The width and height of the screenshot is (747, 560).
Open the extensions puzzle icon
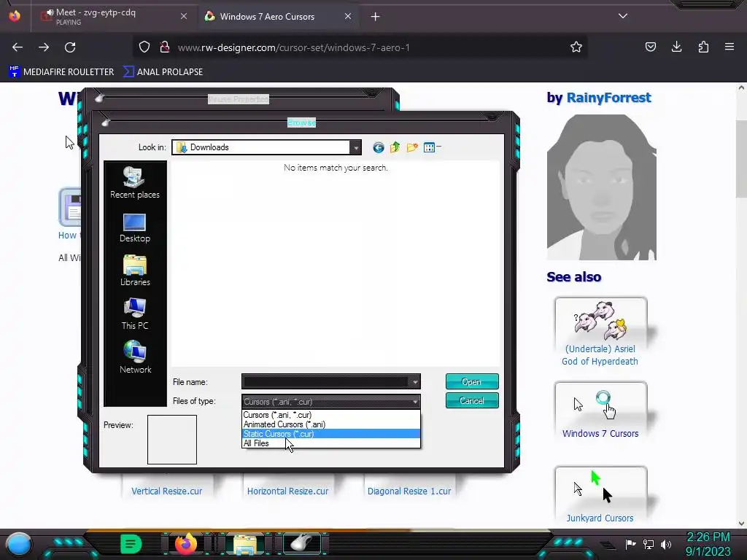[x=703, y=47]
